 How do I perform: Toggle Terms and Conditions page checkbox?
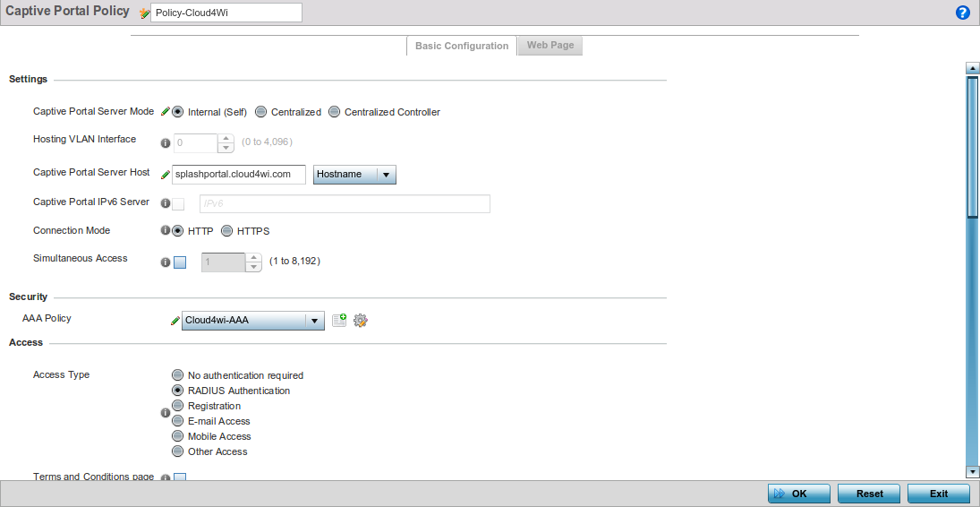click(179, 477)
